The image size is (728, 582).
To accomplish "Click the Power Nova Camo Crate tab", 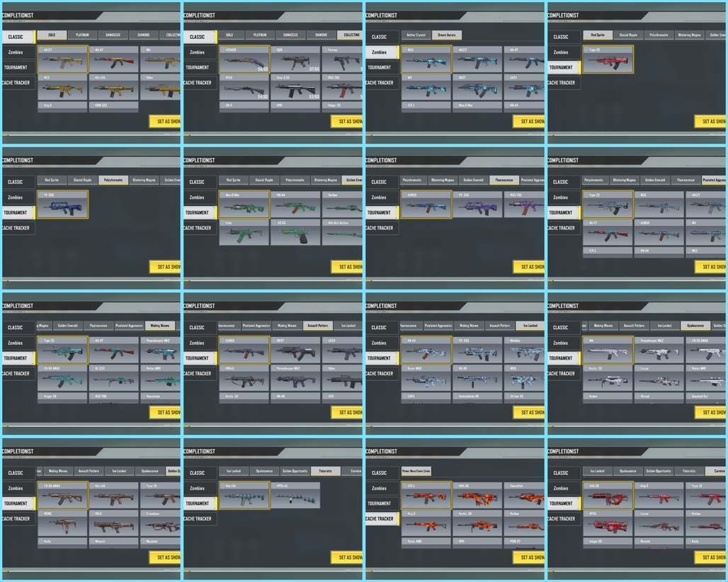I will tap(416, 471).
